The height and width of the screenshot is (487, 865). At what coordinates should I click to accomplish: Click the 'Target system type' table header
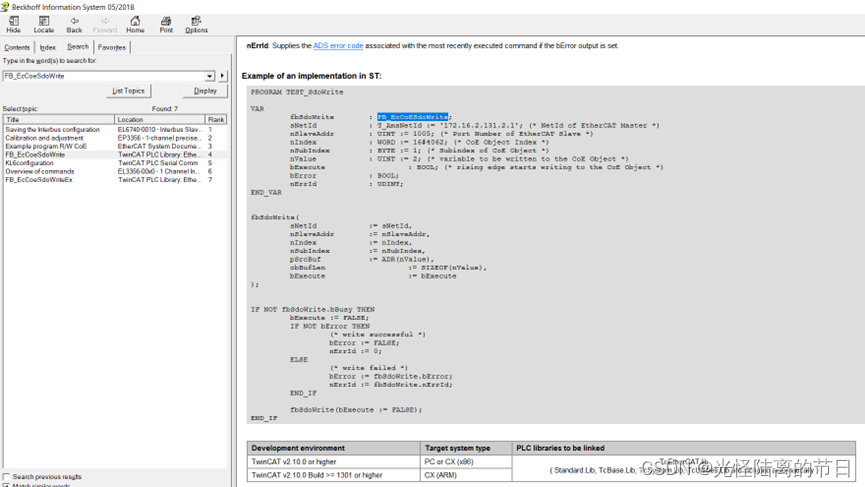click(x=466, y=448)
